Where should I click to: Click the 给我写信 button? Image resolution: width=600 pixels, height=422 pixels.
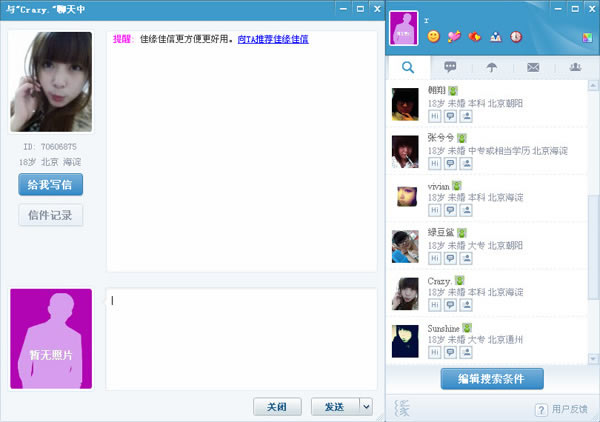tap(51, 185)
